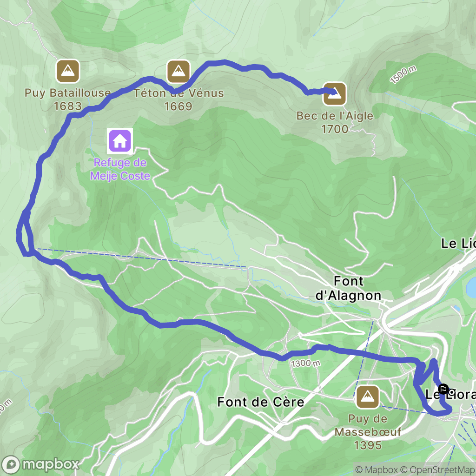Click the Puy de Massebœuf peak icon
The width and height of the screenshot is (476, 476).
[368, 397]
